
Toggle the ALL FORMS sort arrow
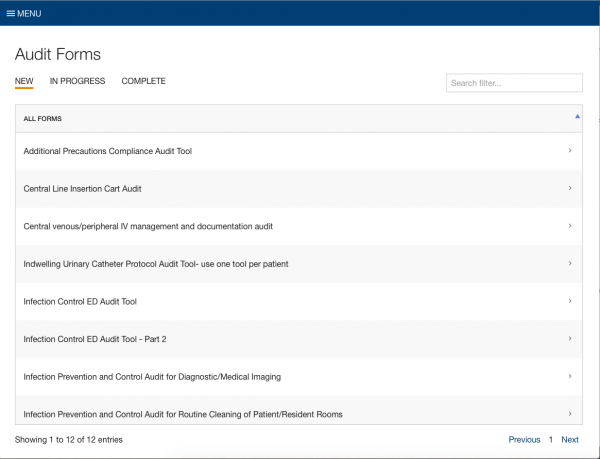tap(577, 116)
